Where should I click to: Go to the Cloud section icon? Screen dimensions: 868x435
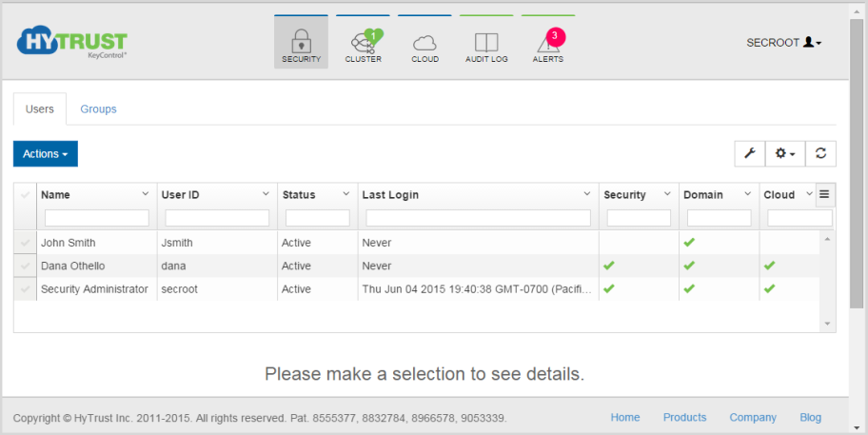tap(424, 44)
